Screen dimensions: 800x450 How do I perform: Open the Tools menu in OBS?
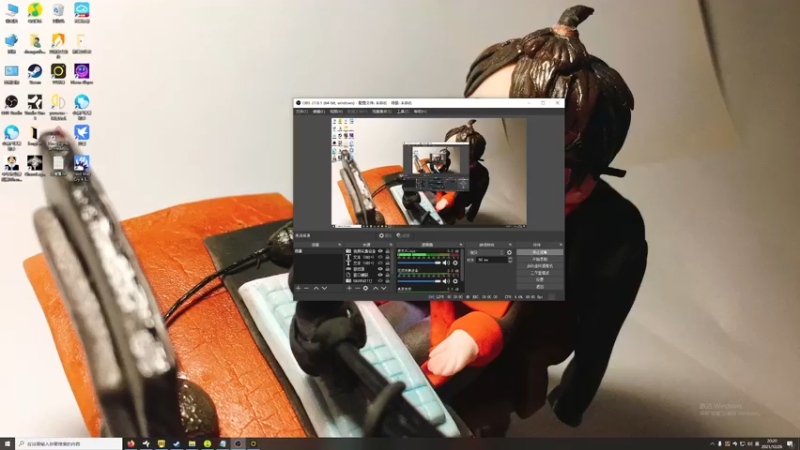point(403,111)
